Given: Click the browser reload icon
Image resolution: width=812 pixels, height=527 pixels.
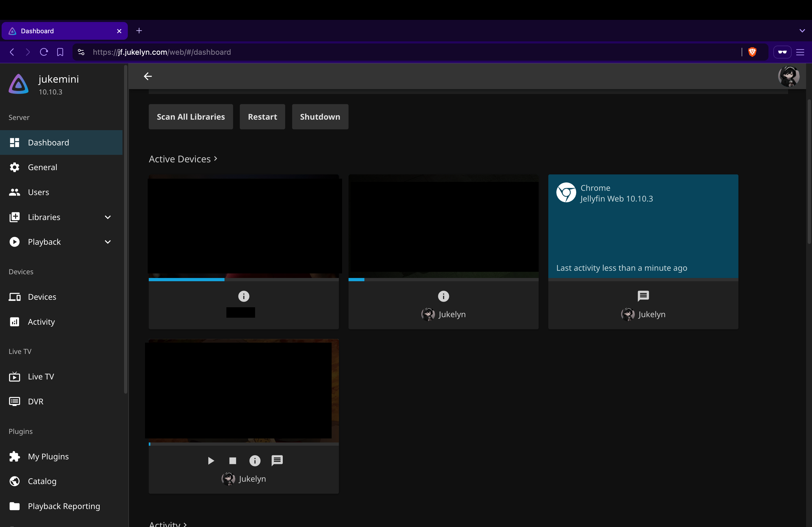Looking at the screenshot, I should pos(44,52).
